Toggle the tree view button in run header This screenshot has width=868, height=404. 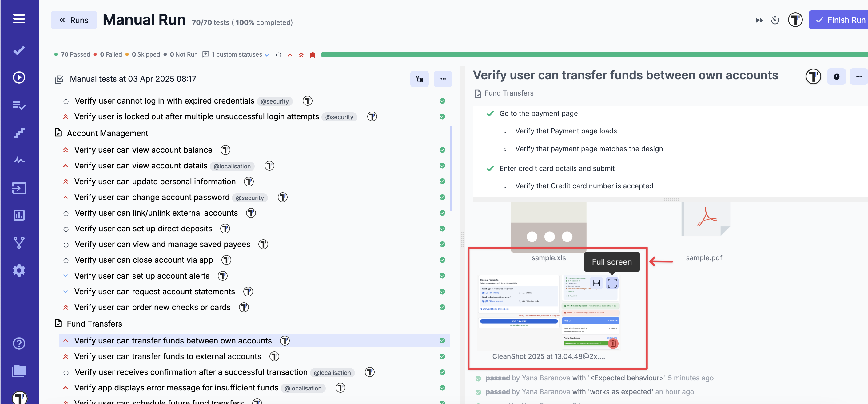(x=419, y=79)
